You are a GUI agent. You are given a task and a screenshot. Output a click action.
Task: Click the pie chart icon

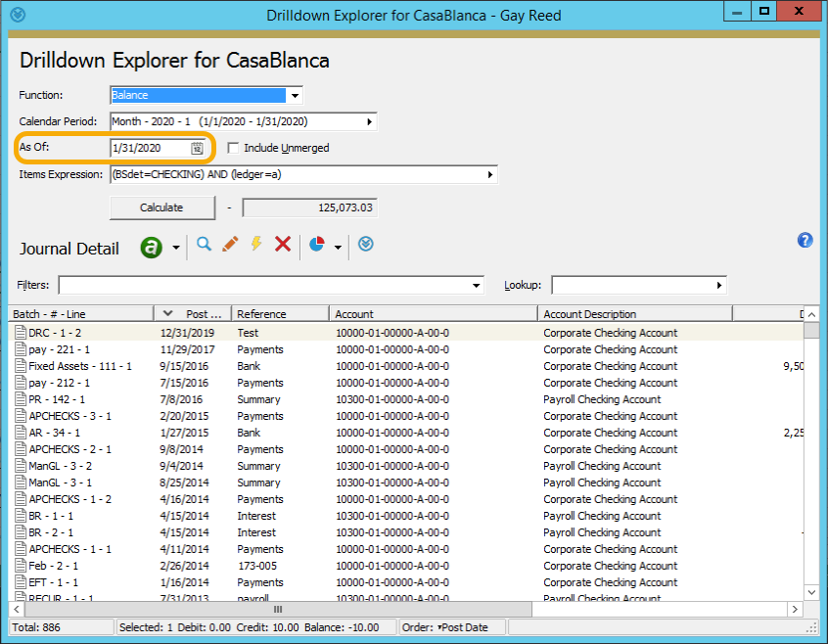pyautogui.click(x=317, y=245)
